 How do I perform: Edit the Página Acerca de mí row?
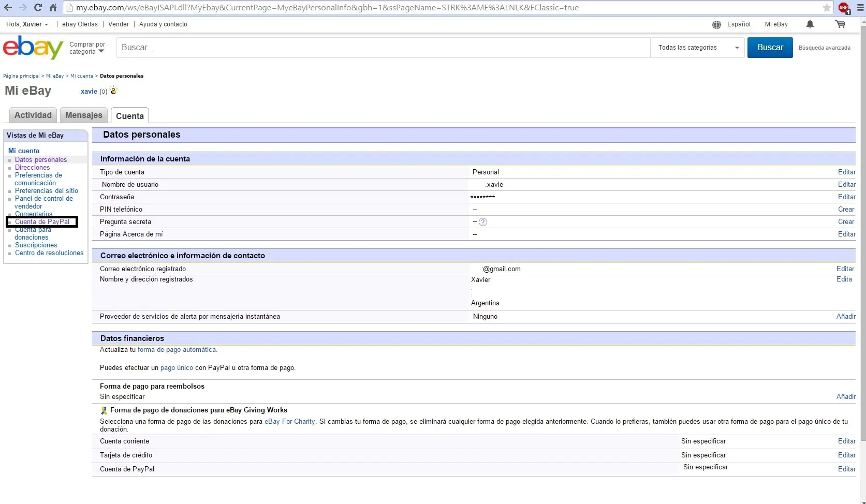(847, 234)
